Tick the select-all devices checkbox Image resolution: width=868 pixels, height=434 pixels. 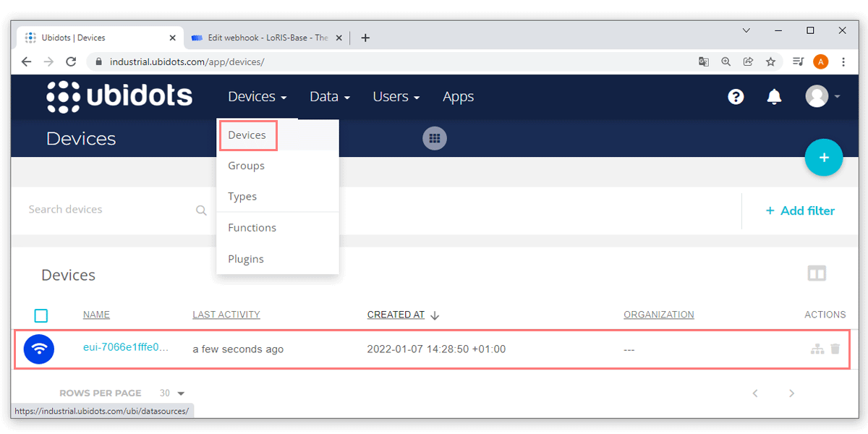(41, 315)
